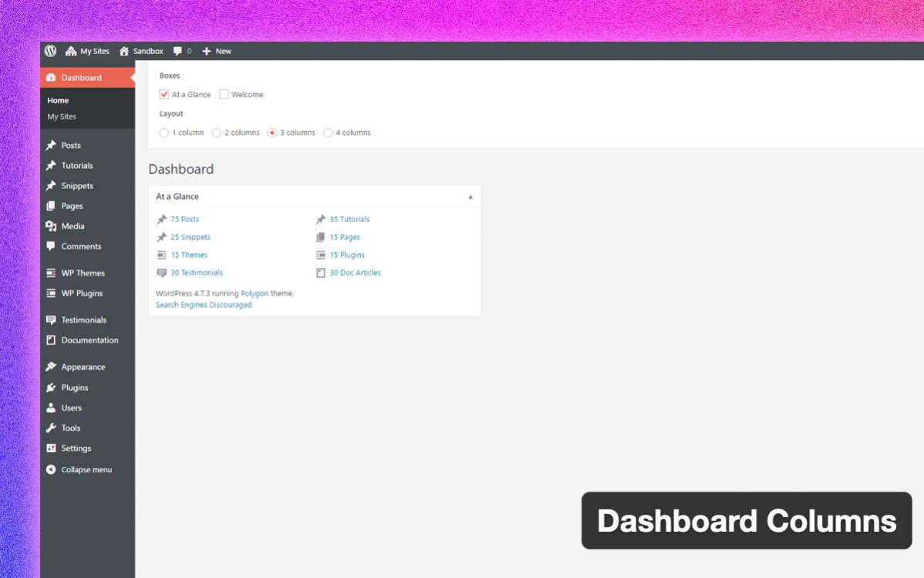Open the Sandbox site menu

[141, 51]
